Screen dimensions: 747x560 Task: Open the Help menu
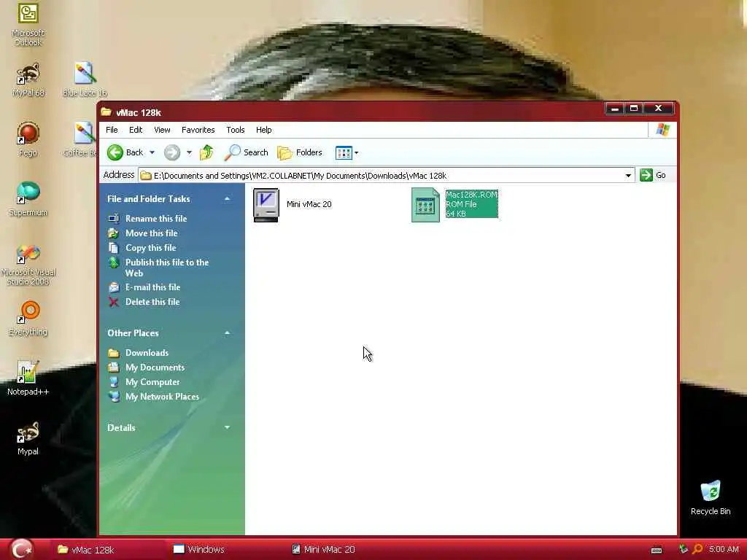pos(263,130)
